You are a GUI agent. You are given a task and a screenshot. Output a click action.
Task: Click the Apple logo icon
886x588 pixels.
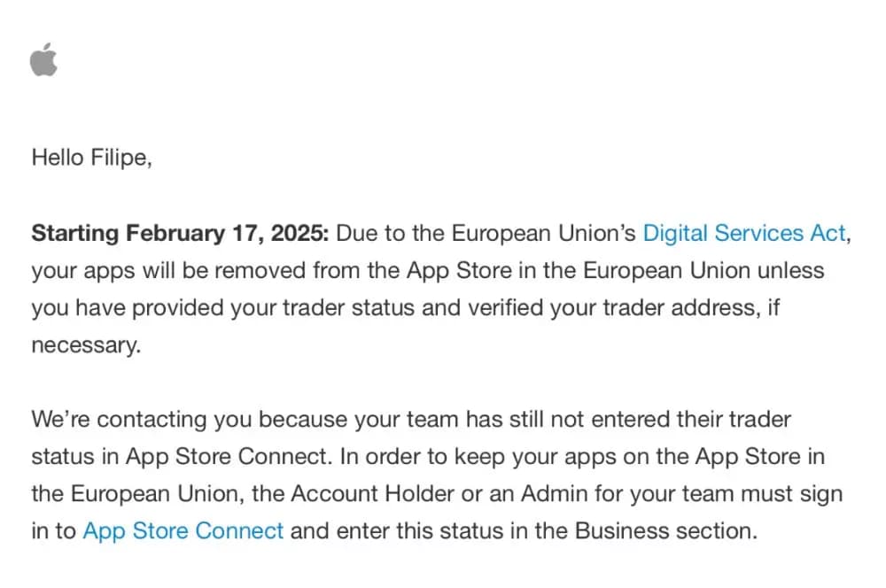43,62
